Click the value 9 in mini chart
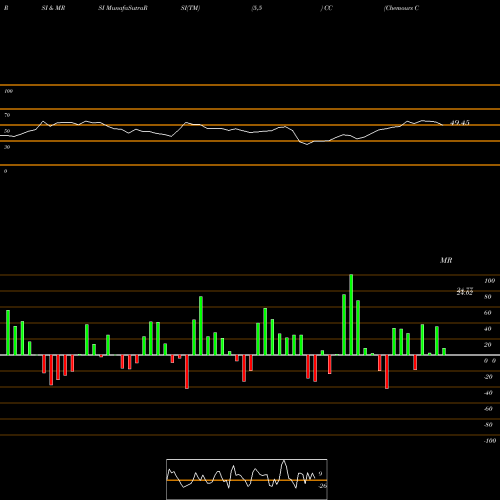The image size is (500, 500). coord(320,474)
